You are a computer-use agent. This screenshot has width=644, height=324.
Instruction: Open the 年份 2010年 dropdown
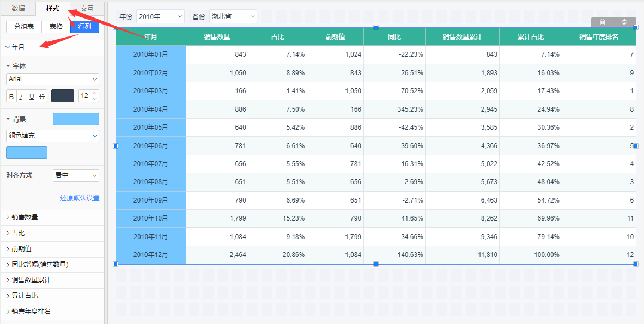coord(160,17)
